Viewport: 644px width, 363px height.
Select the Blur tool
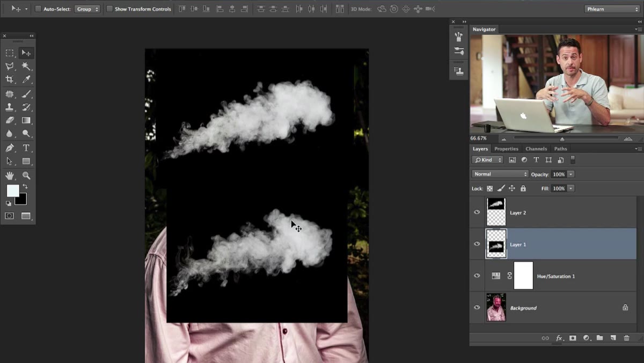10,134
